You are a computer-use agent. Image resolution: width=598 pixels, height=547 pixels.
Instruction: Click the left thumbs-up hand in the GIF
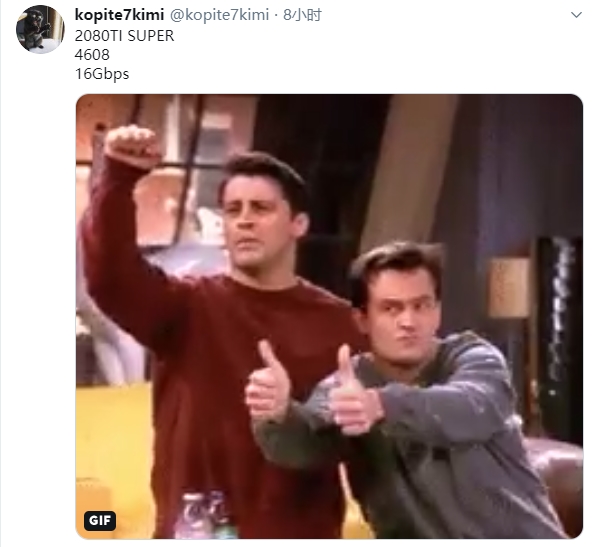pos(268,383)
